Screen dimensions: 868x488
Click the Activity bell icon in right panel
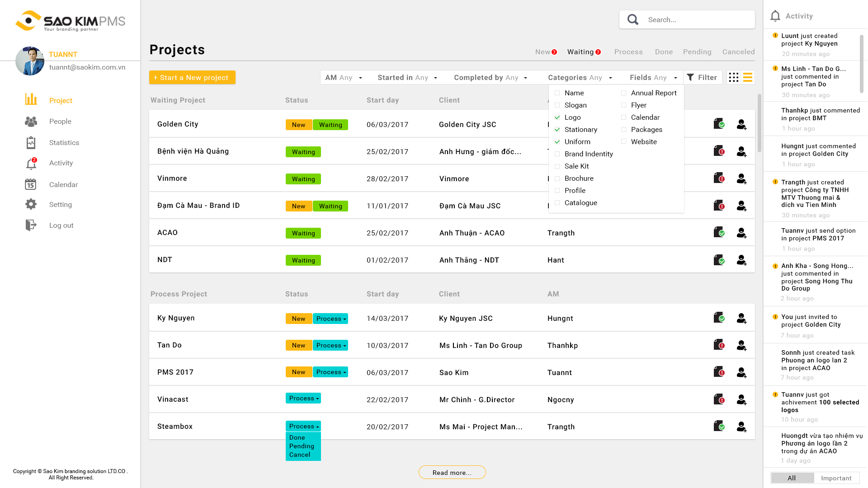coord(775,16)
